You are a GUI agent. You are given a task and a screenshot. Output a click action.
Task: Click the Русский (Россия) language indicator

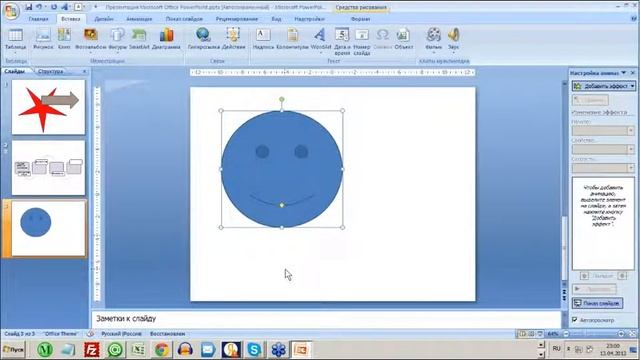122,334
